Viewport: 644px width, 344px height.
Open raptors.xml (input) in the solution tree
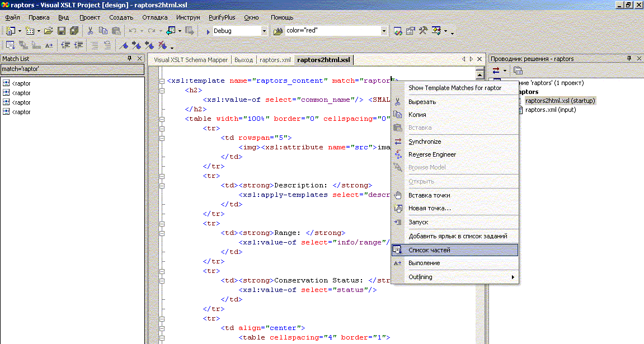click(x=550, y=110)
